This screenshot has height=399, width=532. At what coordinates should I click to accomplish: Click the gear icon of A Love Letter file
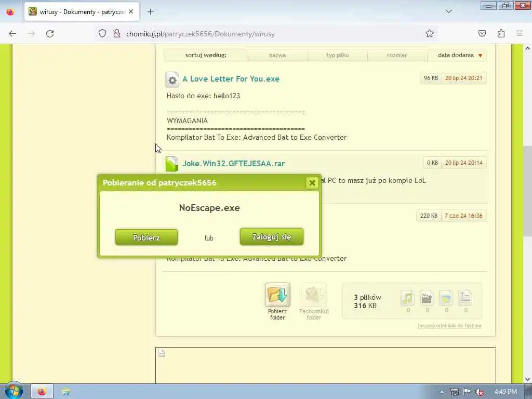pyautogui.click(x=172, y=79)
